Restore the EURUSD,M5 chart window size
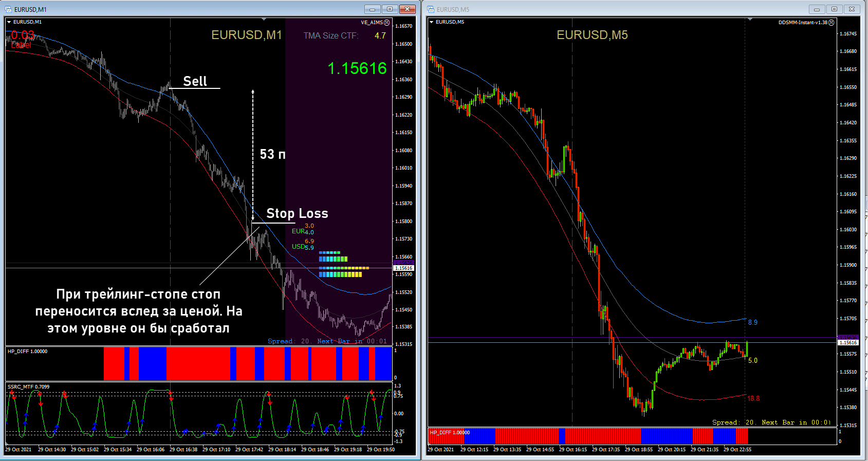This screenshot has width=868, height=461. point(834,9)
